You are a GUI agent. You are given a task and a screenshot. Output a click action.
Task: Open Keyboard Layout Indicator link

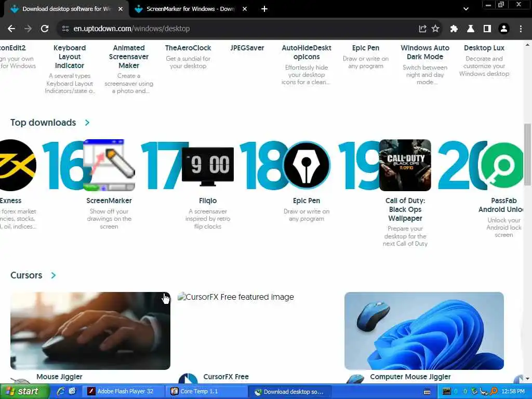click(70, 57)
